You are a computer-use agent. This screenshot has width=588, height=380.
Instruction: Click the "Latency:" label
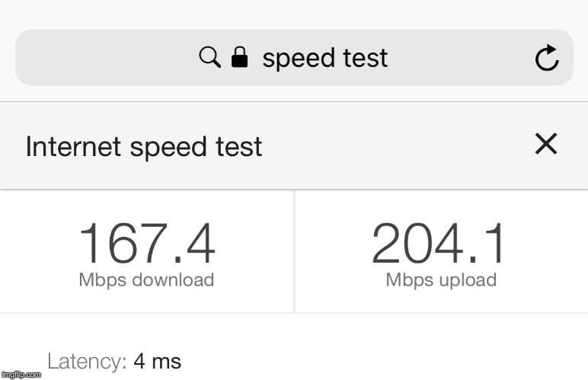click(87, 362)
